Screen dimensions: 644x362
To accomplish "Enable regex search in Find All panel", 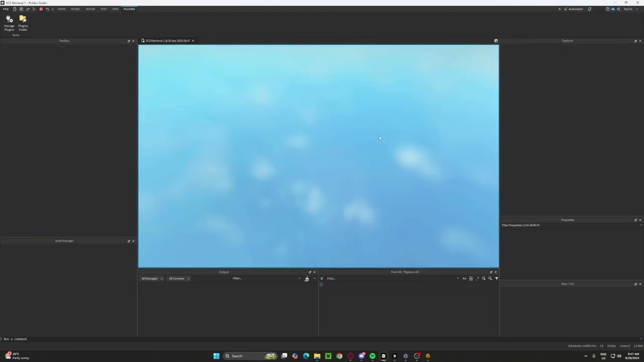I will 478,278.
